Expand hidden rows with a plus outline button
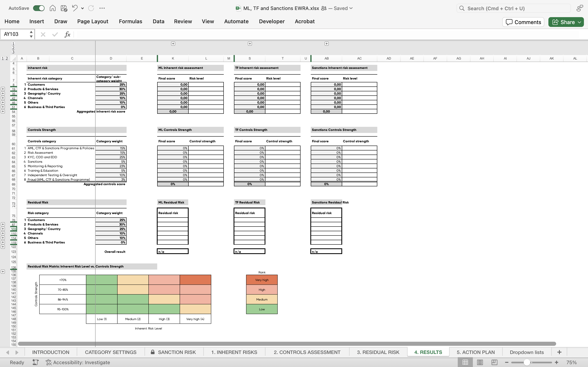Image resolution: width=588 pixels, height=367 pixels. 3,89
